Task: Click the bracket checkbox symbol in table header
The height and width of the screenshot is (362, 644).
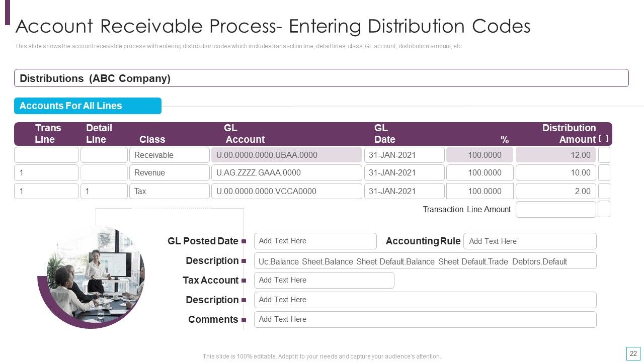Action: click(x=604, y=138)
